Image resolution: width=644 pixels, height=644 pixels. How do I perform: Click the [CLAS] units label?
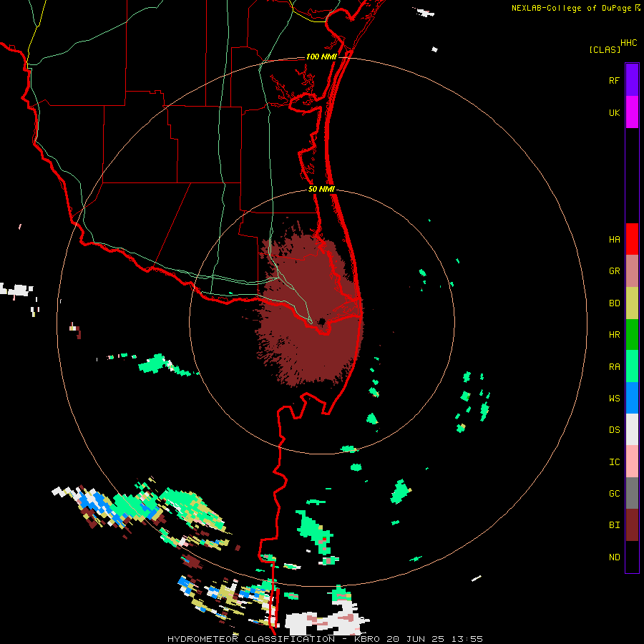[605, 49]
